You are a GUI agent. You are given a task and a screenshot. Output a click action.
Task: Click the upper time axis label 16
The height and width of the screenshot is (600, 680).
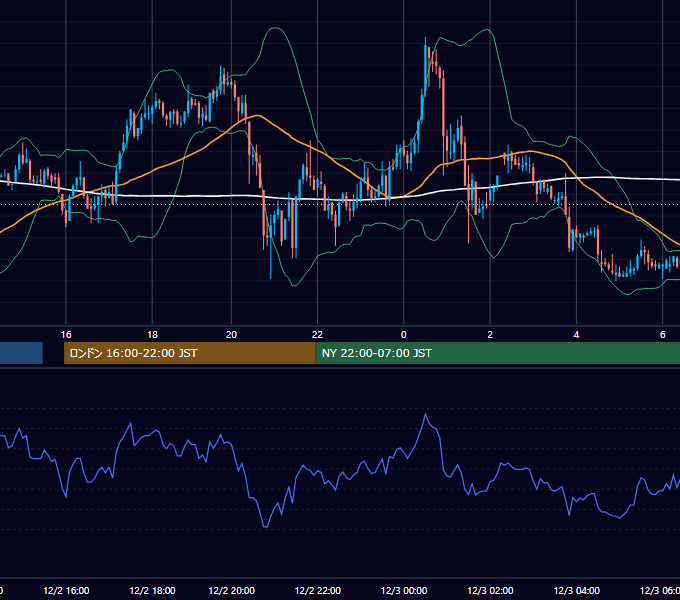(x=66, y=335)
